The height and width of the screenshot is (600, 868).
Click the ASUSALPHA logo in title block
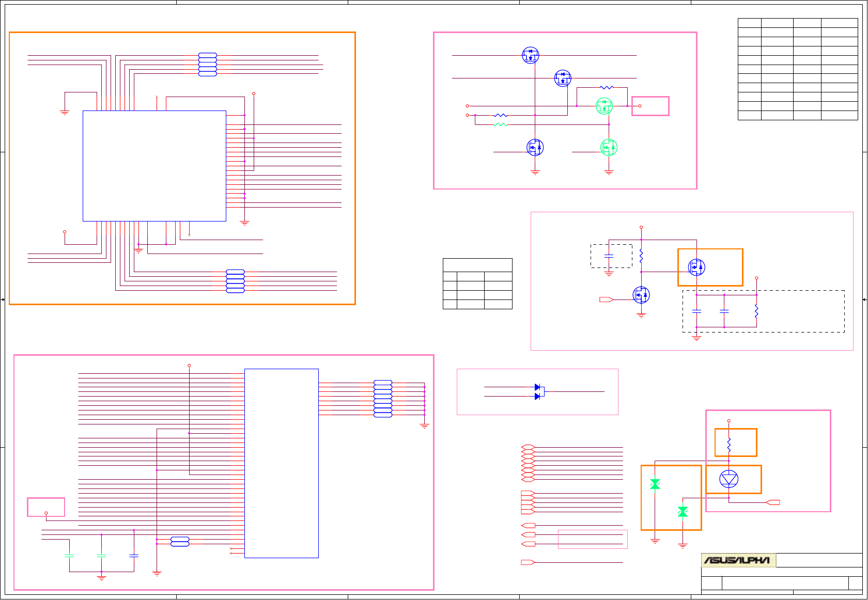pos(738,560)
